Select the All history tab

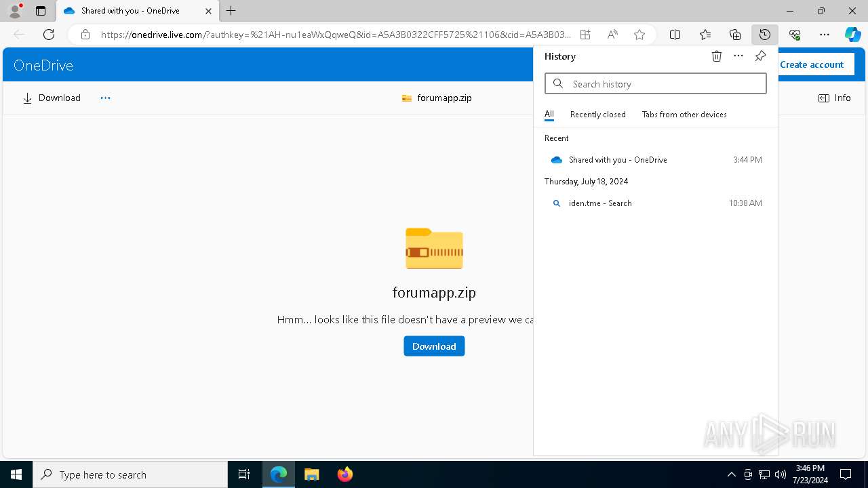(x=549, y=115)
